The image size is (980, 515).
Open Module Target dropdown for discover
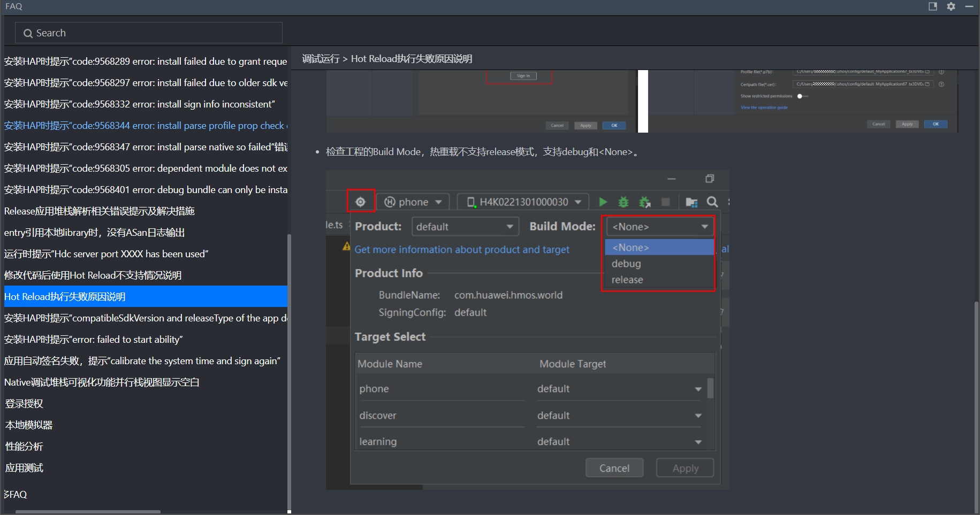click(x=619, y=416)
